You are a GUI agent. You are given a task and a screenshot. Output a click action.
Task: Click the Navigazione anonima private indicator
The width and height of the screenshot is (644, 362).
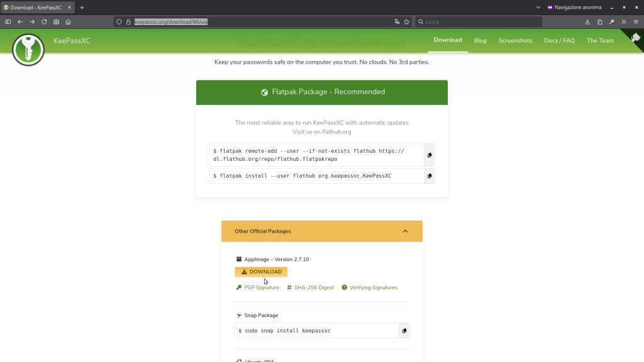click(574, 8)
